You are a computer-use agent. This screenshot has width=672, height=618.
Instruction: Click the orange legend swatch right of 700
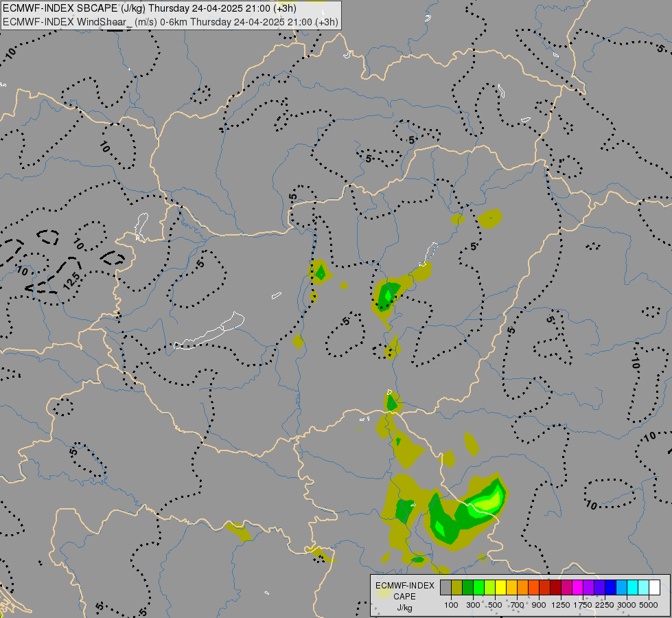(x=523, y=588)
